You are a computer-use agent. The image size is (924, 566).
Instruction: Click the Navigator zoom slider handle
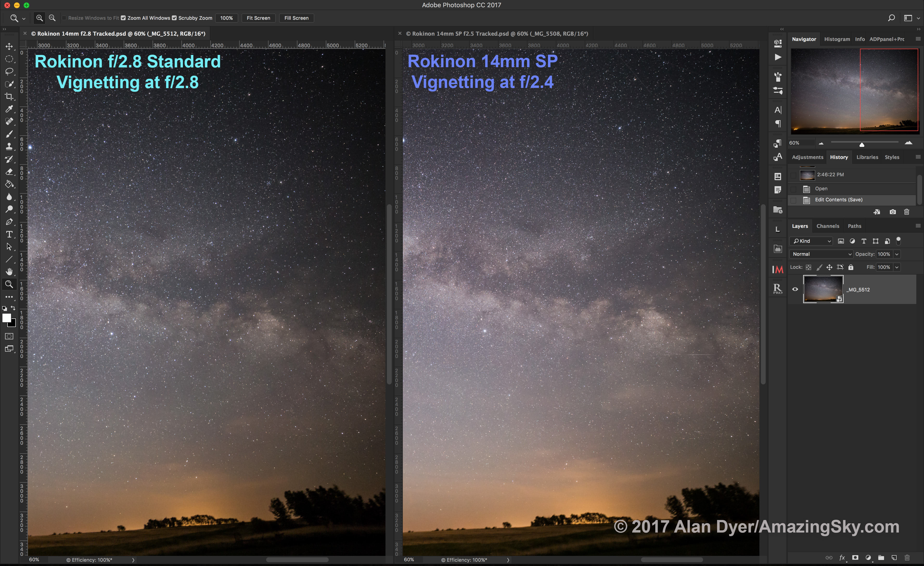coord(861,145)
